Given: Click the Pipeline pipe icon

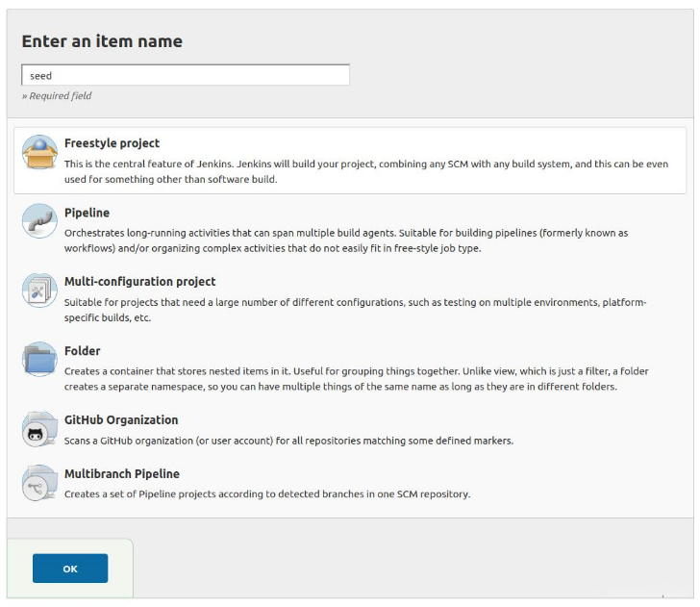Looking at the screenshot, I should pos(39,221).
